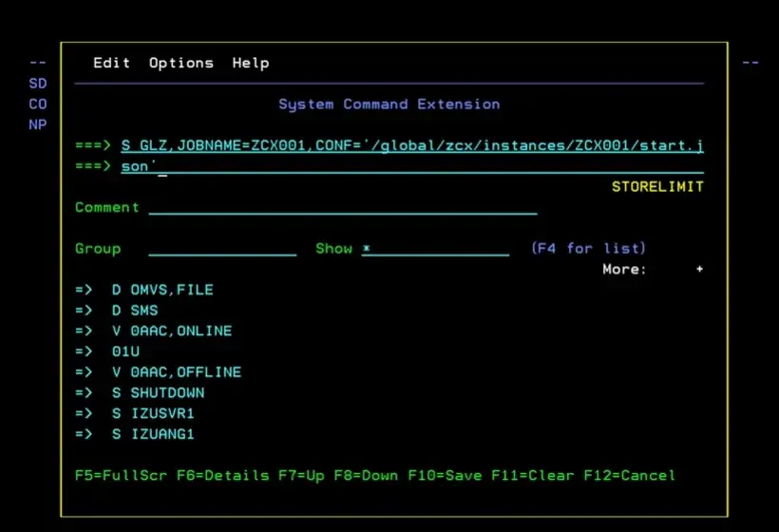Click the System Command Extension title
Screen dimensions: 779x532
(389, 104)
